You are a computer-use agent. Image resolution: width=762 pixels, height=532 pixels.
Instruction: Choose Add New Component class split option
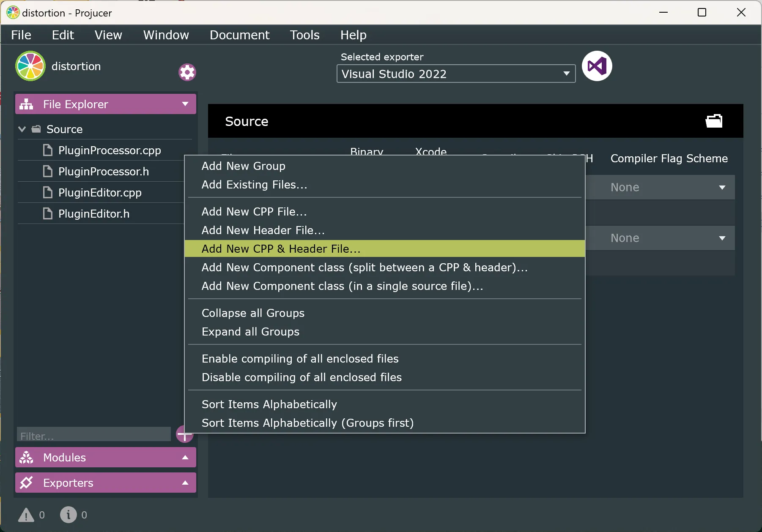click(385, 267)
